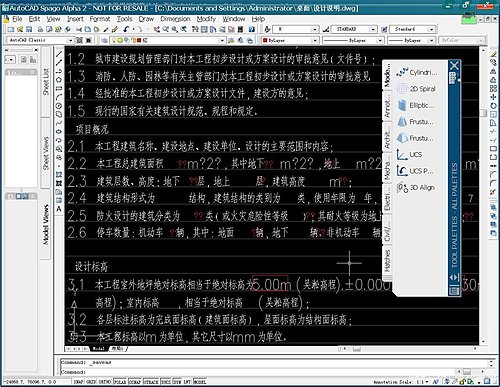Image resolution: width=500 pixels, height=387 pixels.
Task: Choose the 3D Align tool in the palette
Action: coord(416,188)
